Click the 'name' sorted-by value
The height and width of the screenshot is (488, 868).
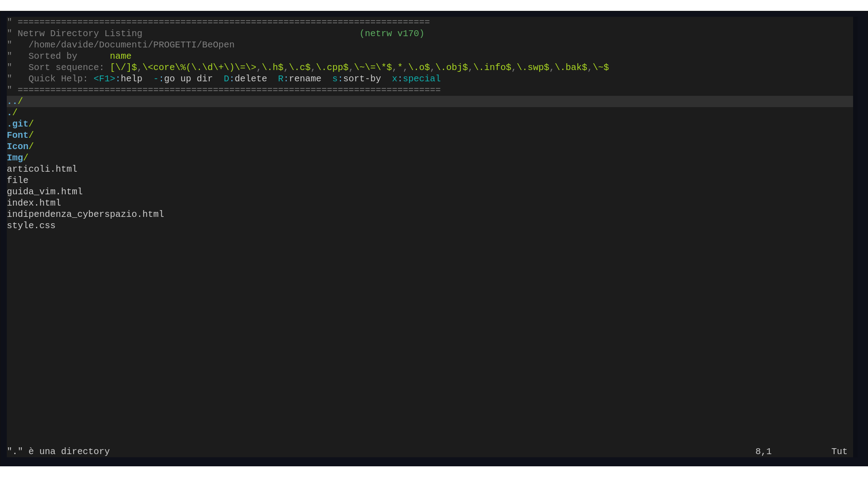[x=121, y=56]
